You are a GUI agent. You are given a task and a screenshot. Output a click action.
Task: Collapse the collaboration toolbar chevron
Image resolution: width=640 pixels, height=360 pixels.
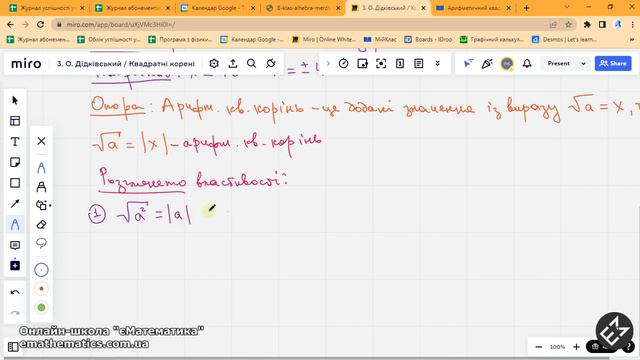coord(328,64)
